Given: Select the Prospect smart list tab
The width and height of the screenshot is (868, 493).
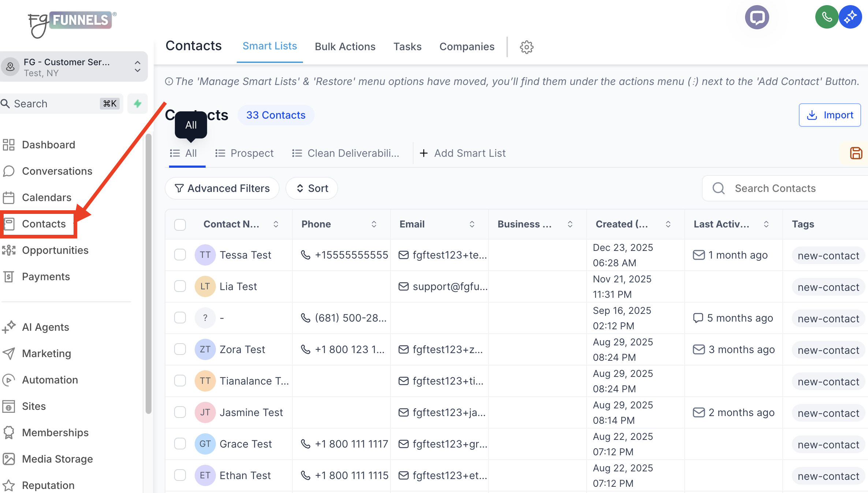Looking at the screenshot, I should click(244, 153).
